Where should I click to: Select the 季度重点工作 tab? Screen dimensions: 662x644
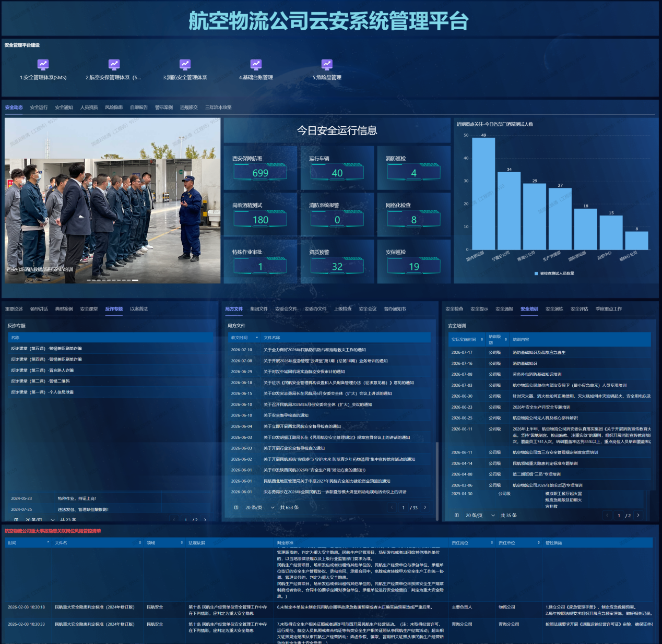[609, 309]
